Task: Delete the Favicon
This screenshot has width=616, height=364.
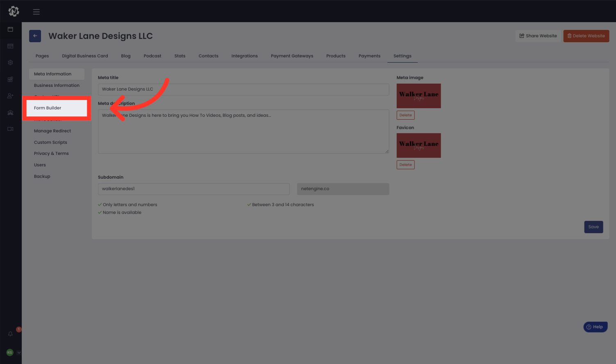Action: click(406, 165)
